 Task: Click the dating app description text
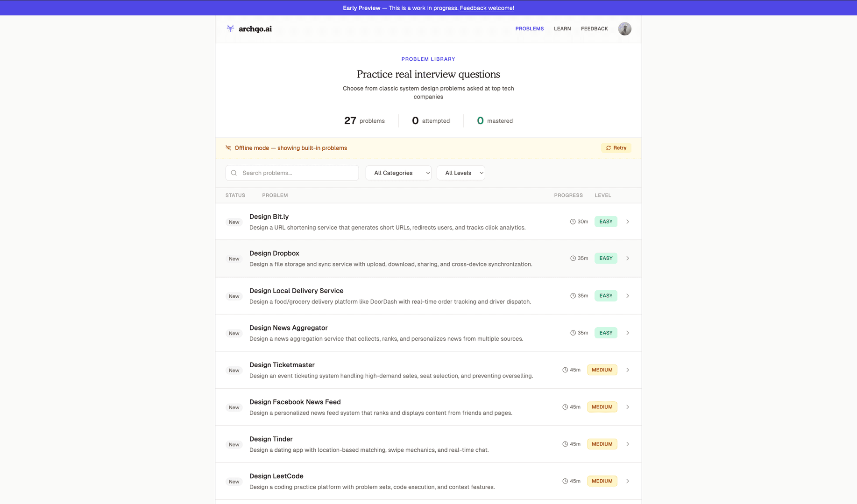[x=369, y=450]
